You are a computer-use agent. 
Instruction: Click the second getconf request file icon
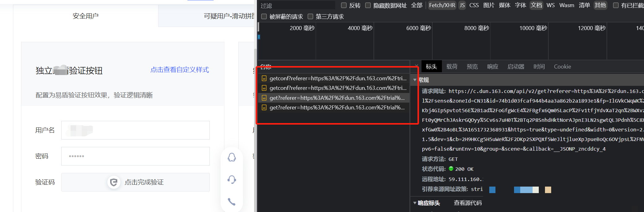pyautogui.click(x=264, y=88)
